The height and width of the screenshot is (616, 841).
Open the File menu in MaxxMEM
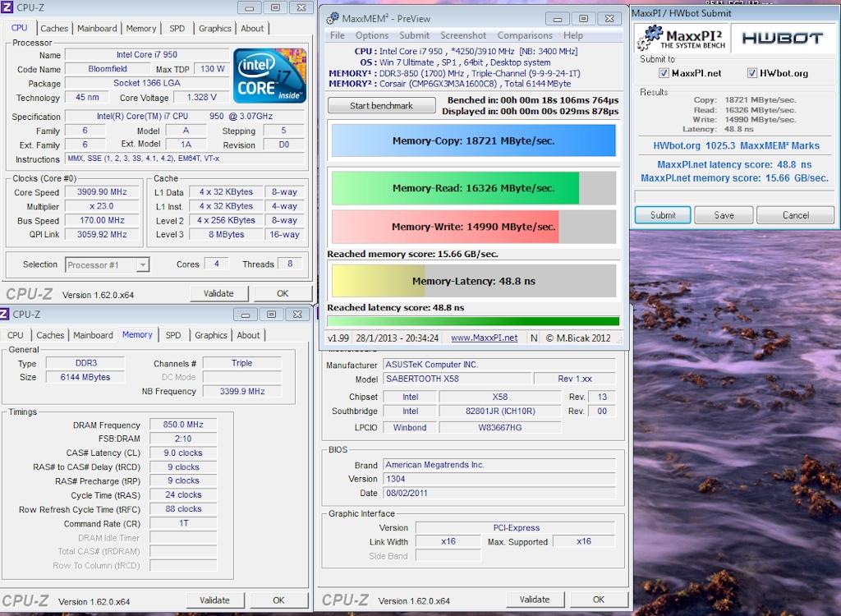click(338, 35)
